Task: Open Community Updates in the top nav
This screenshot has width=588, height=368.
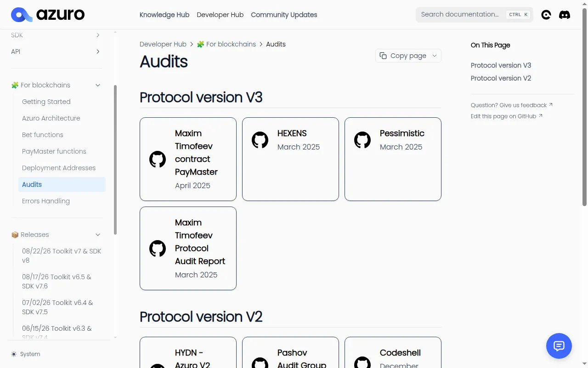Action: (284, 15)
